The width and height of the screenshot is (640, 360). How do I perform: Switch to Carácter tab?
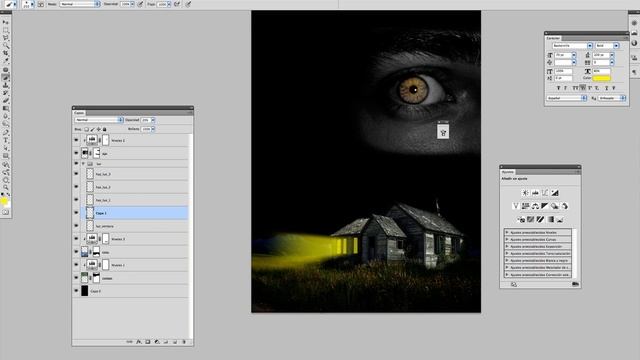click(x=553, y=38)
